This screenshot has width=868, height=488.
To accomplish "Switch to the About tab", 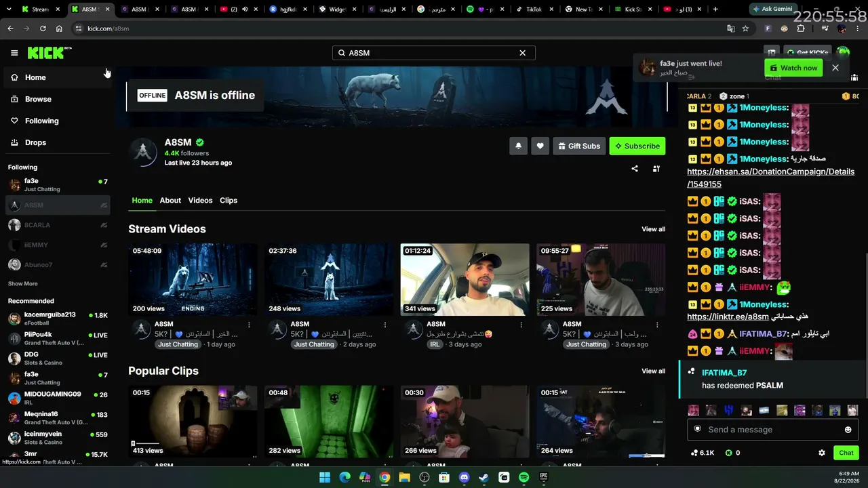I will [170, 201].
